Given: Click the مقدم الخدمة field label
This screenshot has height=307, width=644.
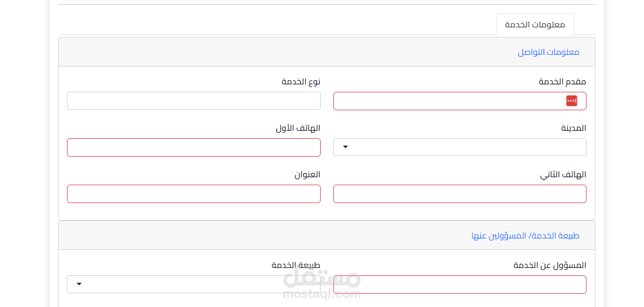Looking at the screenshot, I should [562, 82].
